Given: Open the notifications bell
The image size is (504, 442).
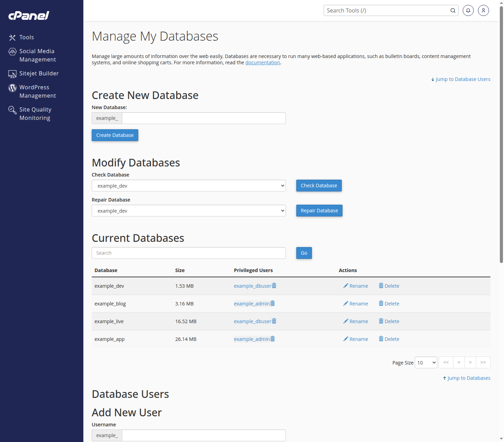Looking at the screenshot, I should (x=468, y=10).
